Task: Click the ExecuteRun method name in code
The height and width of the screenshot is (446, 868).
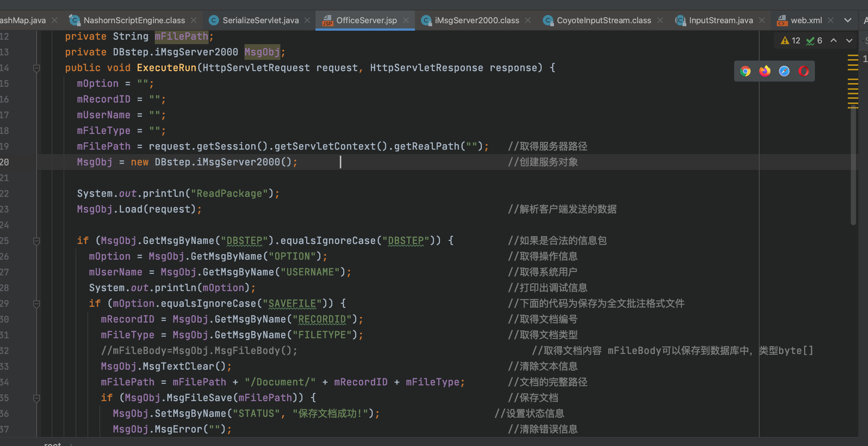Action: click(166, 68)
